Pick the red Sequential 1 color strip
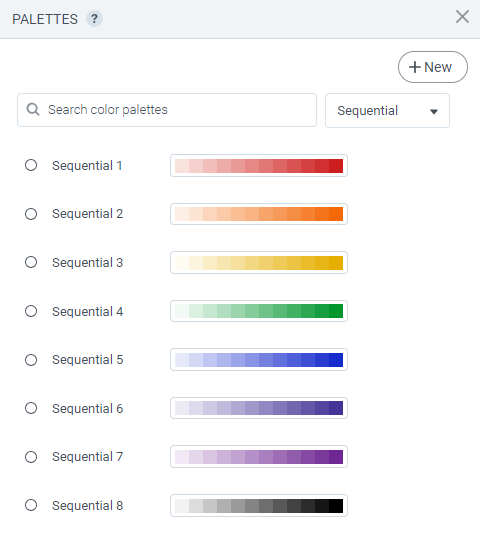The height and width of the screenshot is (543, 480). (x=259, y=166)
